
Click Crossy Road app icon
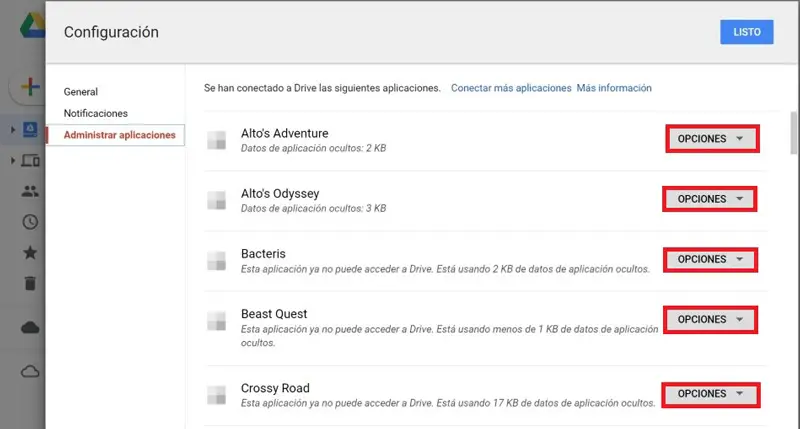point(216,395)
